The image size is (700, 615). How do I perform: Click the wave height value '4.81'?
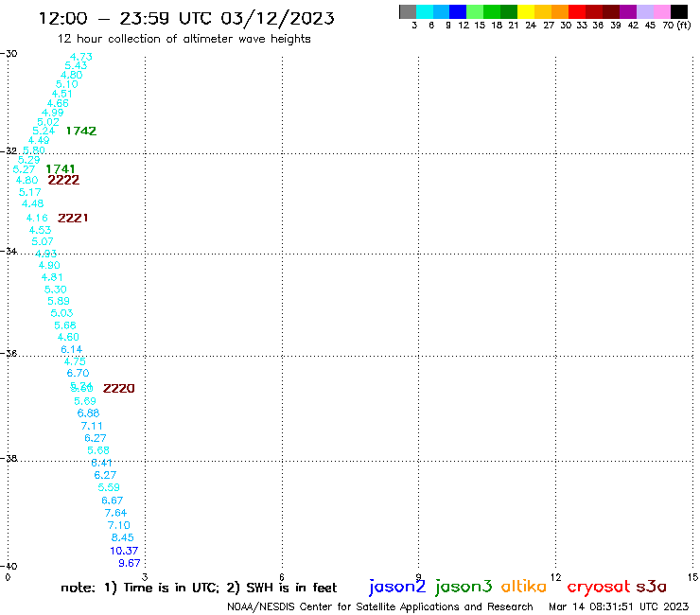[52, 277]
